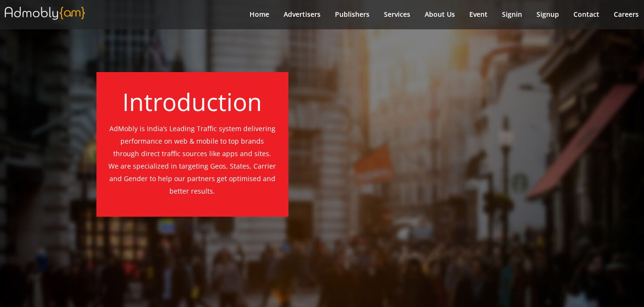
Task: Navigate to the Advertisers section
Action: coord(302,14)
